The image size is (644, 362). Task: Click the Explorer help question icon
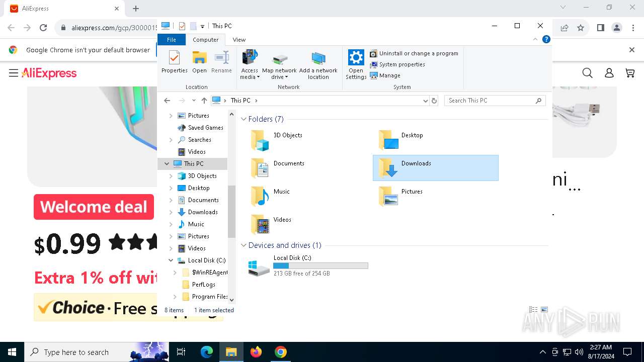tap(546, 39)
